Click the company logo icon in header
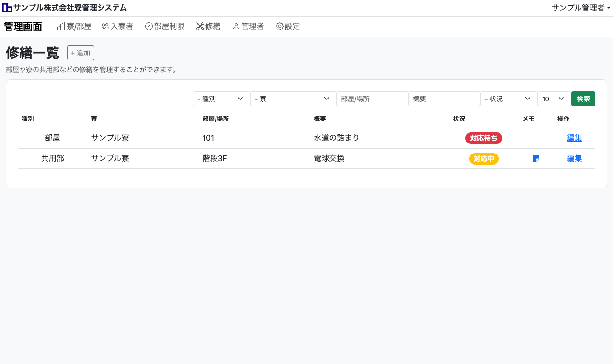Screen dimensions: 613x364 click(7, 8)
